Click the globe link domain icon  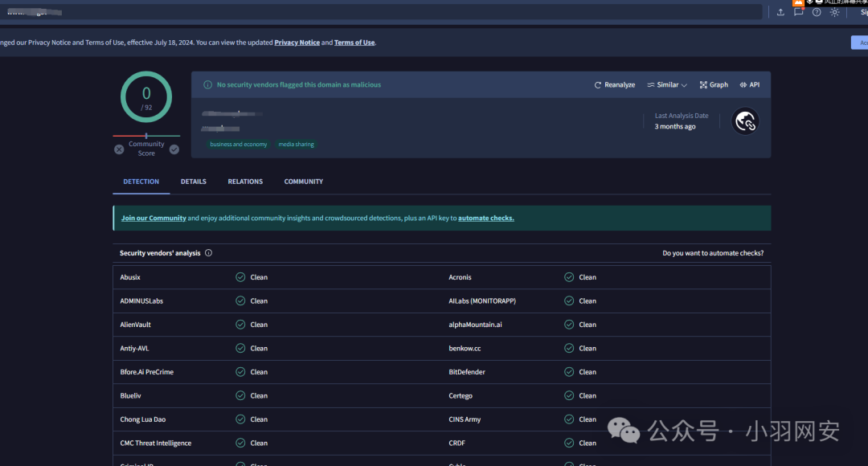[x=745, y=121]
